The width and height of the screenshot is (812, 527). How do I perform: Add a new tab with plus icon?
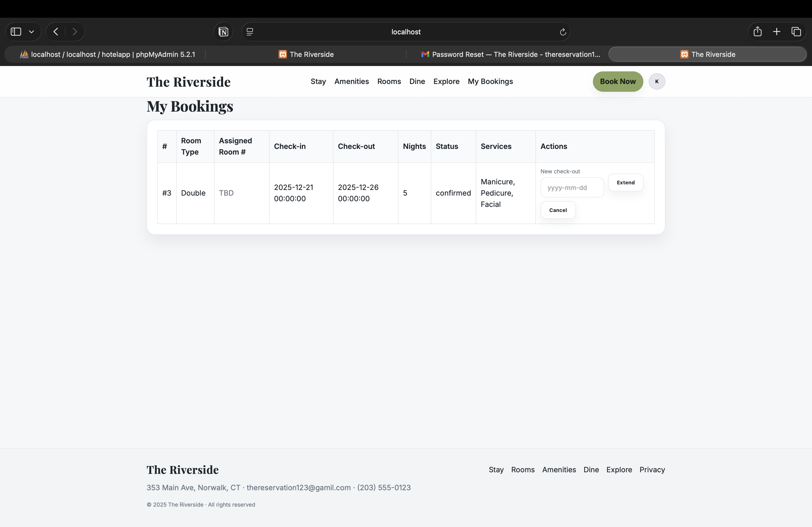coord(777,32)
